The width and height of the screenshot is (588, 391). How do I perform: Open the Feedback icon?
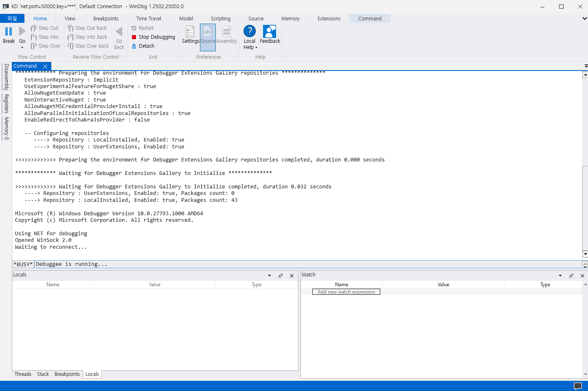(x=270, y=31)
